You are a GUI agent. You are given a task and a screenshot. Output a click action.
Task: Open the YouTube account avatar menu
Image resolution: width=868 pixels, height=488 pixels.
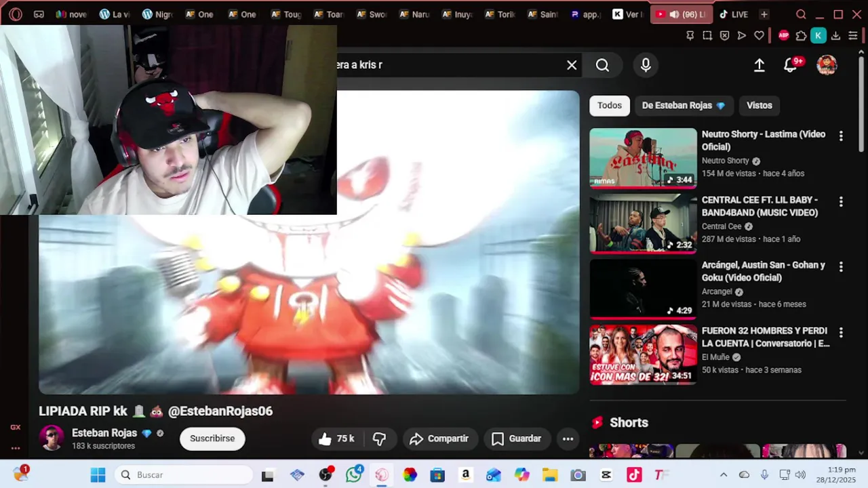(827, 65)
